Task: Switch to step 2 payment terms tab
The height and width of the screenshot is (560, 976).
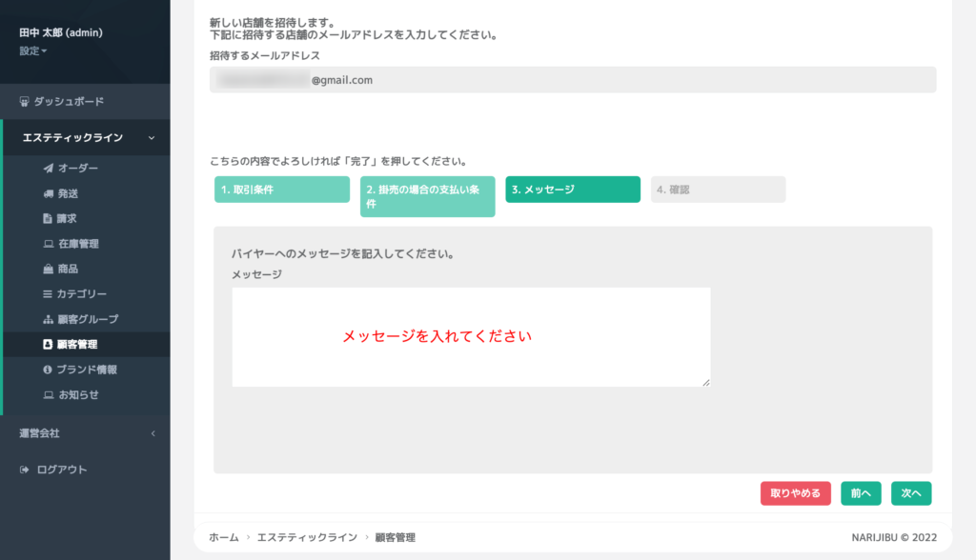Action: pos(427,196)
